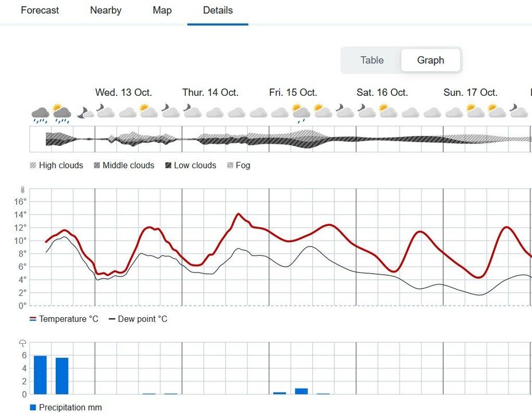Screen dimensions: 532x413
Task: Click the crescent moon icon before Wed. 13 Oct.
Action: 86,111
